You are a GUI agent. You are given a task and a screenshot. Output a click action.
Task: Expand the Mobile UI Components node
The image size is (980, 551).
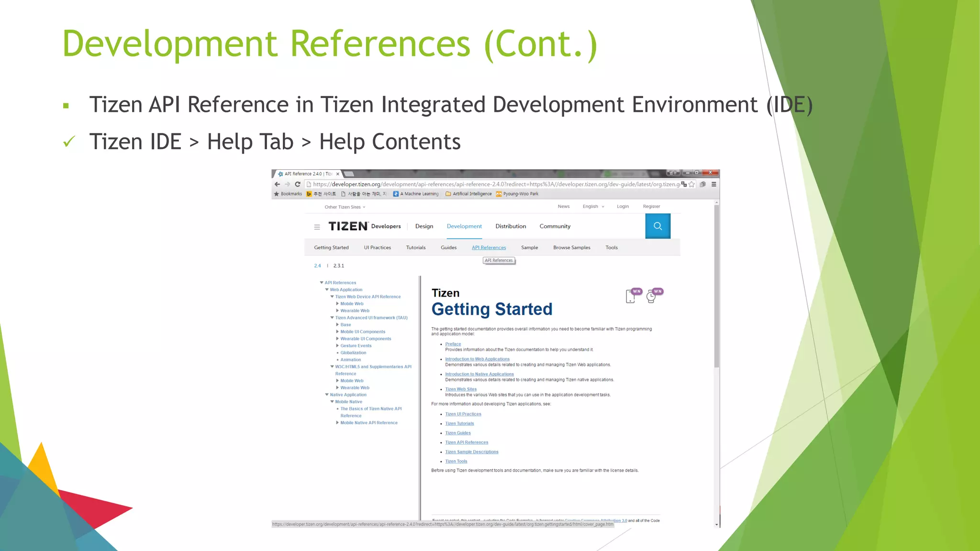pos(337,331)
